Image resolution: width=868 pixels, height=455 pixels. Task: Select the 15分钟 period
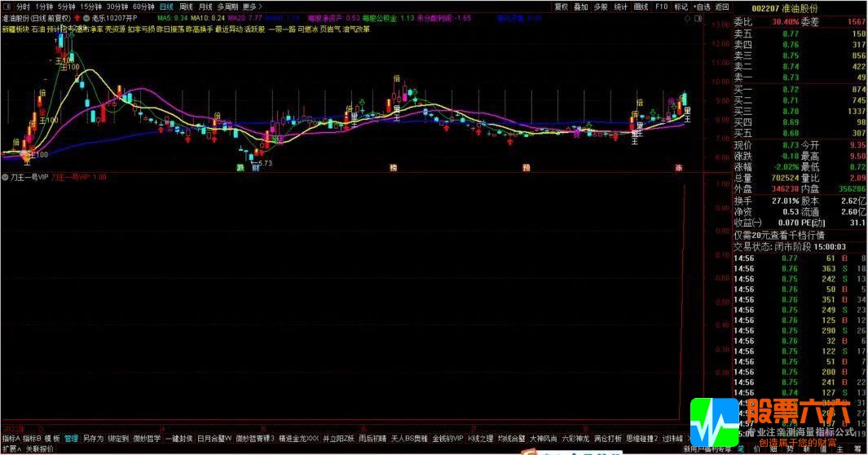[x=90, y=7]
